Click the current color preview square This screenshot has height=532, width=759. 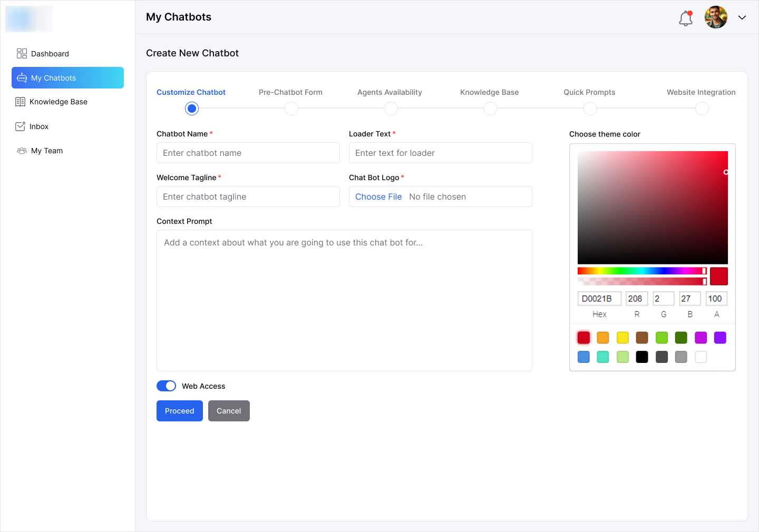click(x=719, y=276)
